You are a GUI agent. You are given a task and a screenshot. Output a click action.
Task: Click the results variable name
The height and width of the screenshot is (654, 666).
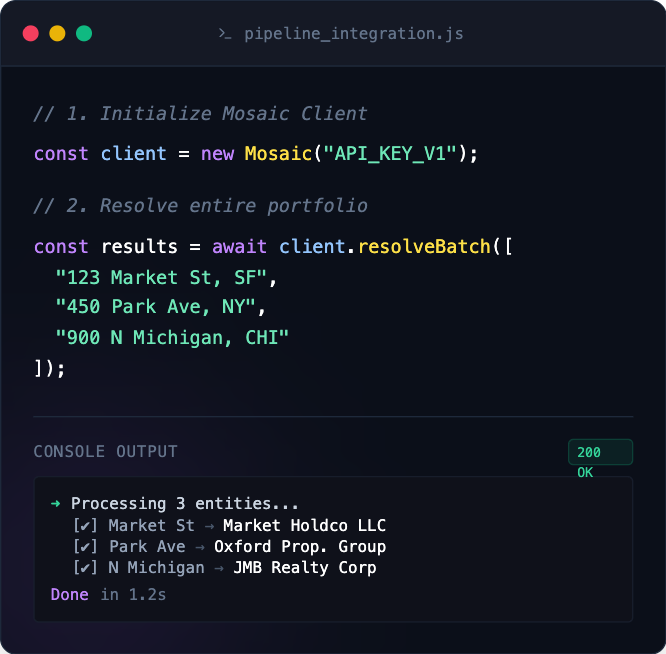(x=139, y=247)
